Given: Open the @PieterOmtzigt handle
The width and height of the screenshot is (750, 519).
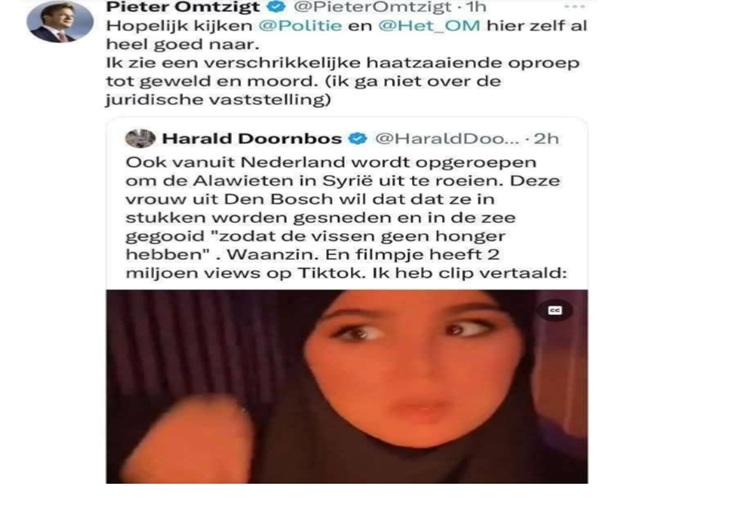Looking at the screenshot, I should point(372,7).
